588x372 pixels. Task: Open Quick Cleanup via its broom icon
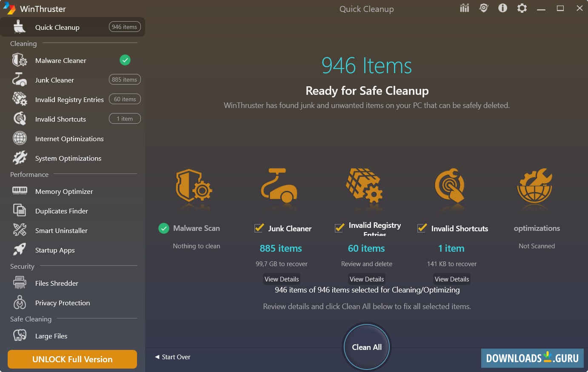coord(20,27)
